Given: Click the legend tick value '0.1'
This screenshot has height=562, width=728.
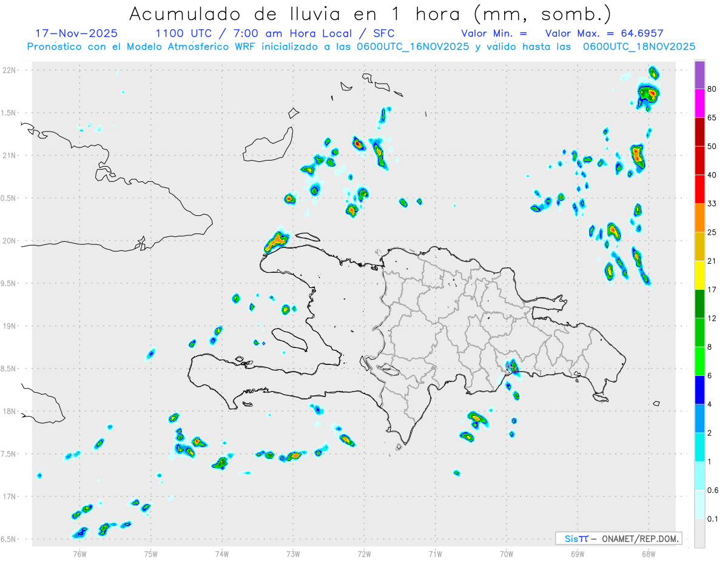Looking at the screenshot, I should click(x=713, y=518).
